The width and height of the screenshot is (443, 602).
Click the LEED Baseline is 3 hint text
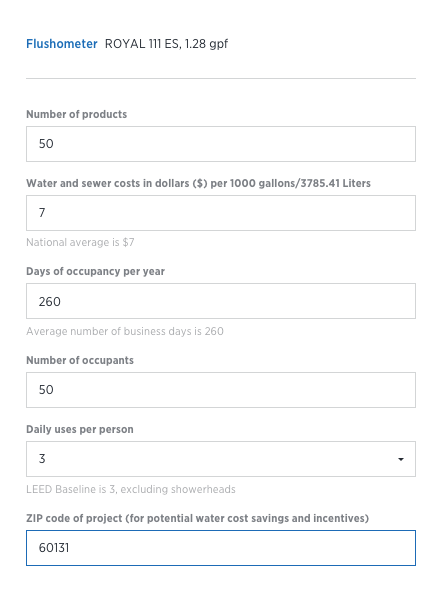pyautogui.click(x=131, y=490)
